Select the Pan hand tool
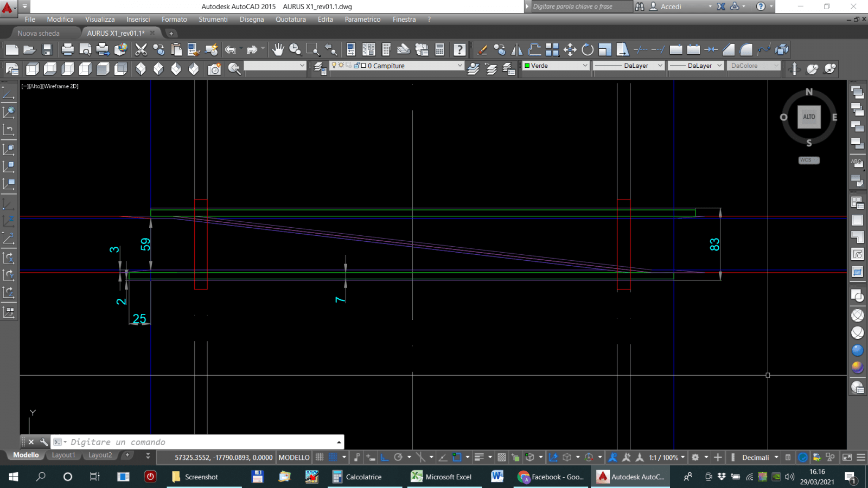Image resolution: width=868 pixels, height=488 pixels. [x=278, y=50]
